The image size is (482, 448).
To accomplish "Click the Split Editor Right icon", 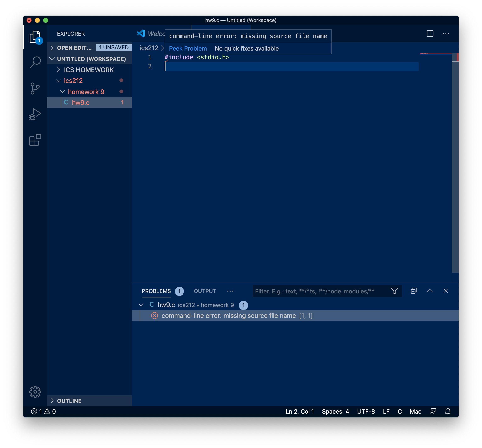I will (430, 34).
